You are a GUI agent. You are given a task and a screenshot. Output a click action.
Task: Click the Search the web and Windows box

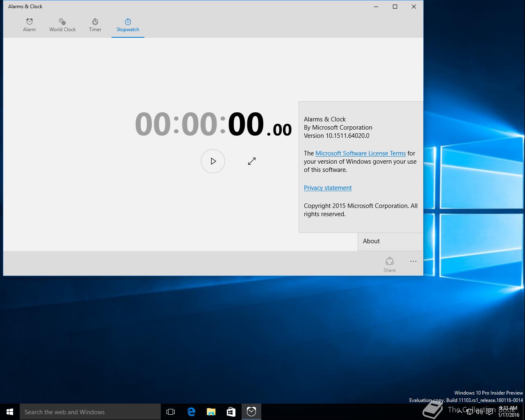[x=90, y=412]
